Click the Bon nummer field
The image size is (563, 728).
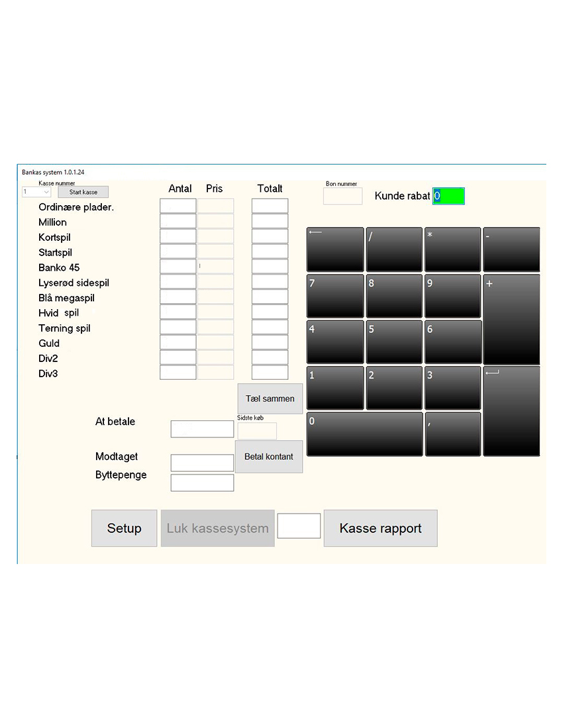tap(342, 196)
